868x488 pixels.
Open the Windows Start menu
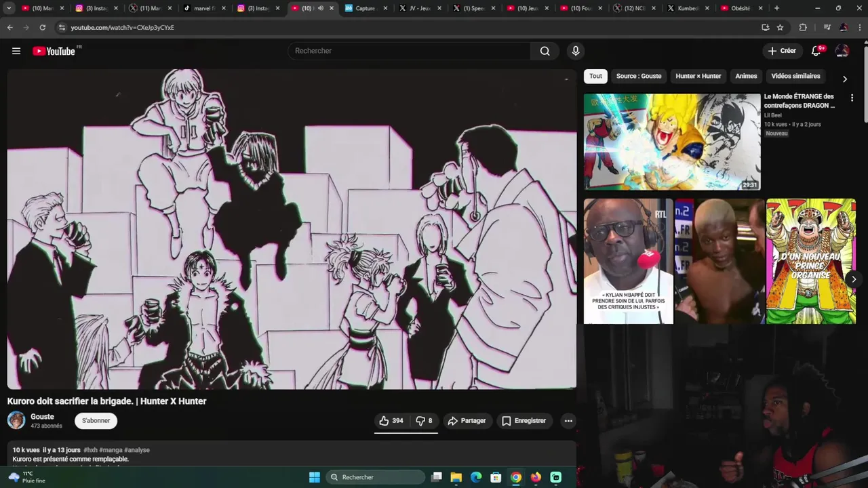315,477
